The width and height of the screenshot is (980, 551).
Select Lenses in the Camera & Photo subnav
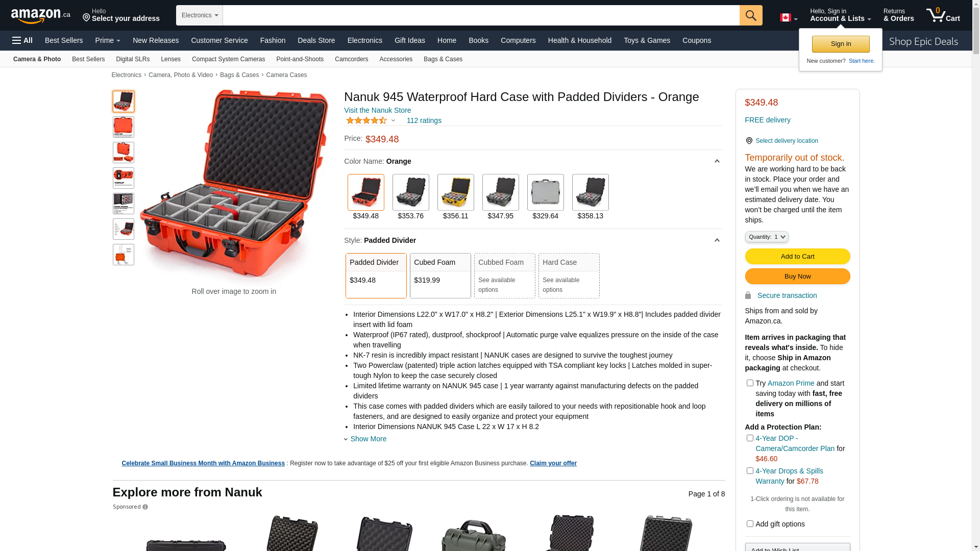pos(170,59)
